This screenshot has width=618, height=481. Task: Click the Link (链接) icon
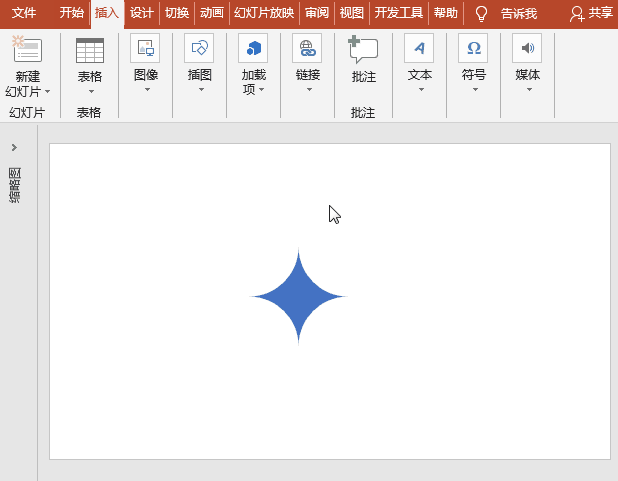click(x=307, y=48)
